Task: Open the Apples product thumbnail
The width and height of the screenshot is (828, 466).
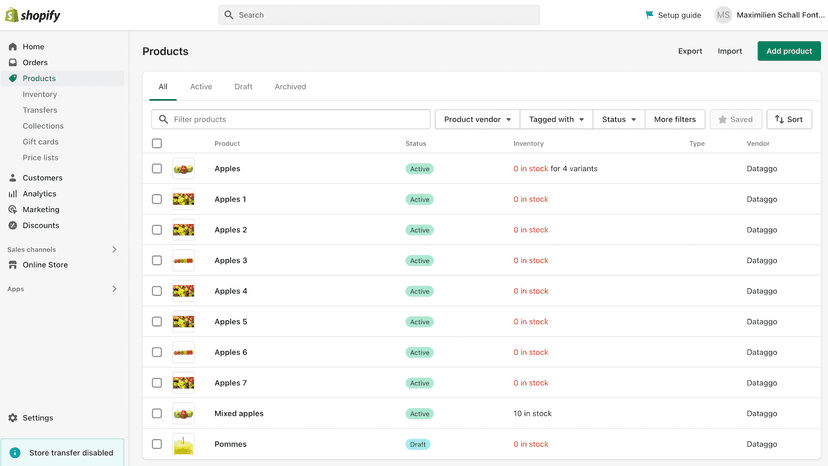Action: [x=183, y=169]
